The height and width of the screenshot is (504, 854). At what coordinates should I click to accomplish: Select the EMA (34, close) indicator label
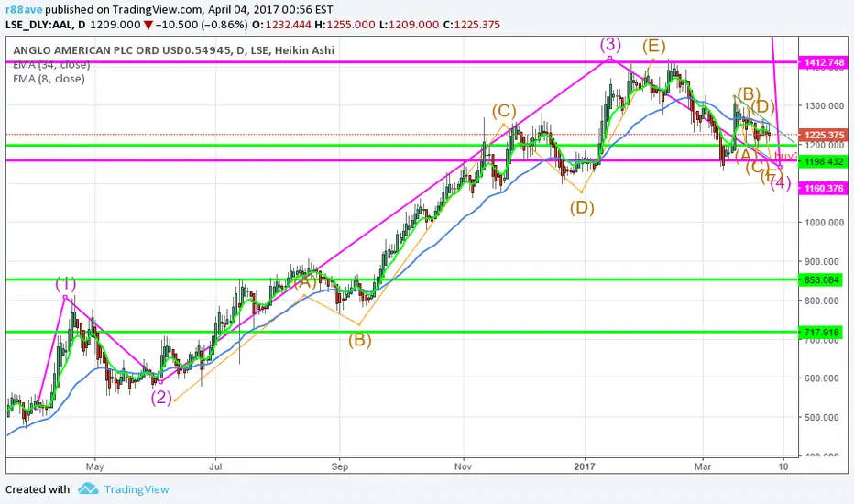[51, 65]
